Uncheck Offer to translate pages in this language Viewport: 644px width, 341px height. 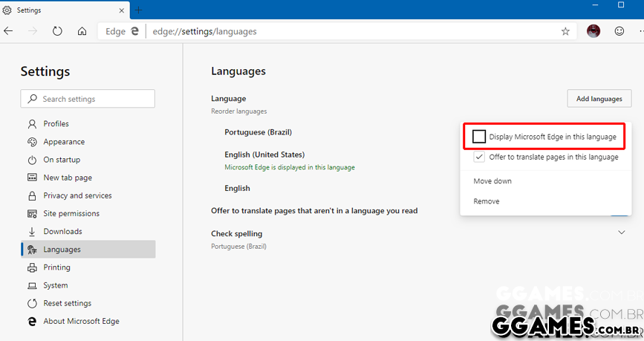pos(479,157)
